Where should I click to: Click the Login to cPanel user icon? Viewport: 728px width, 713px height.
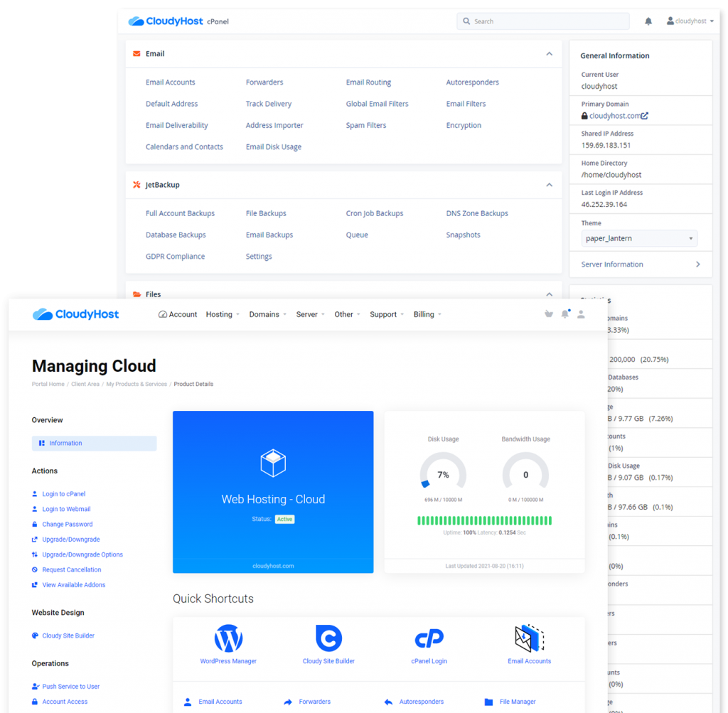pos(34,494)
